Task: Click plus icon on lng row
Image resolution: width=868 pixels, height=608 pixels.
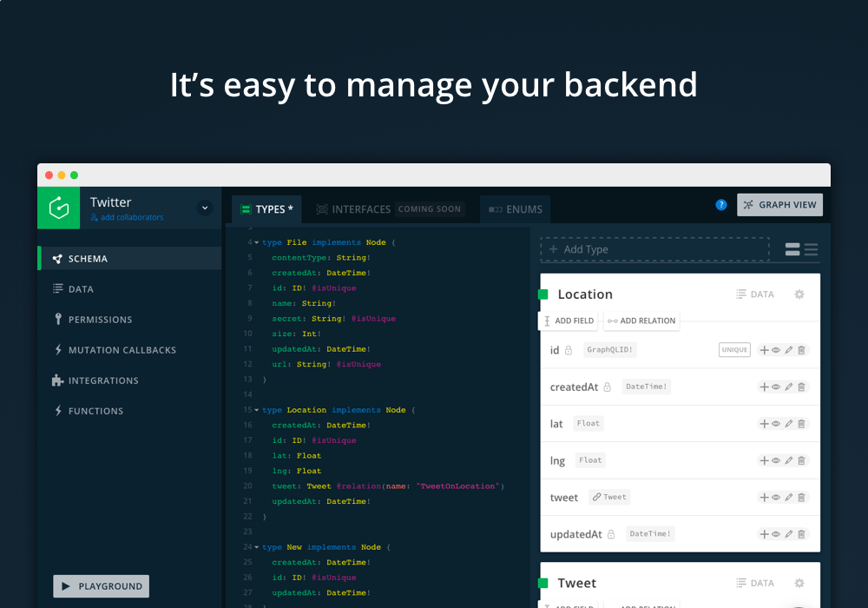Action: [765, 460]
